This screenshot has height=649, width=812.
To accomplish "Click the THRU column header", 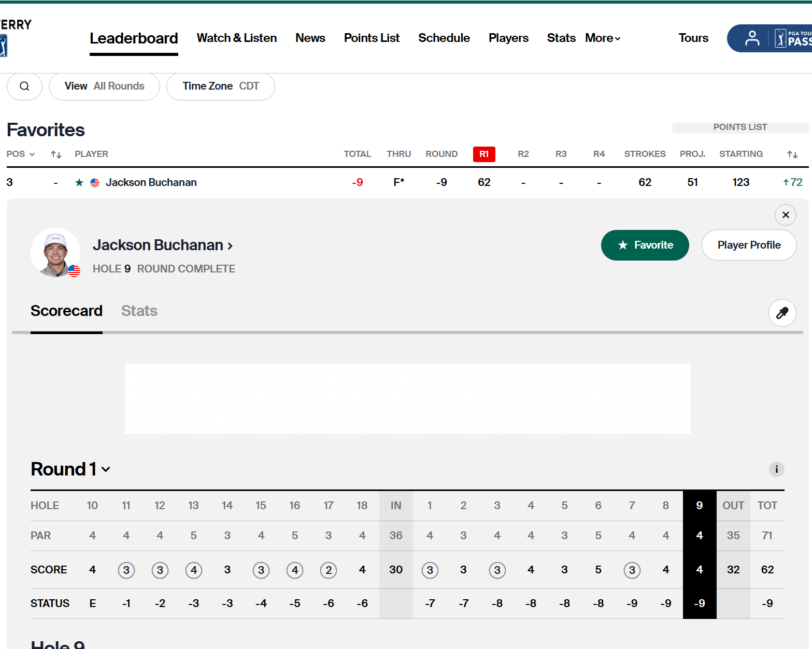I will (x=398, y=154).
